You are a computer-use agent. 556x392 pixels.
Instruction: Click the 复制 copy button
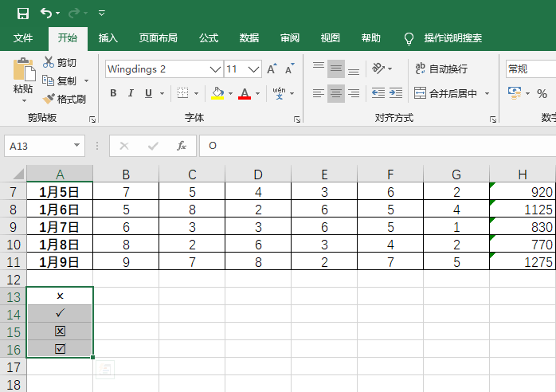pyautogui.click(x=60, y=81)
